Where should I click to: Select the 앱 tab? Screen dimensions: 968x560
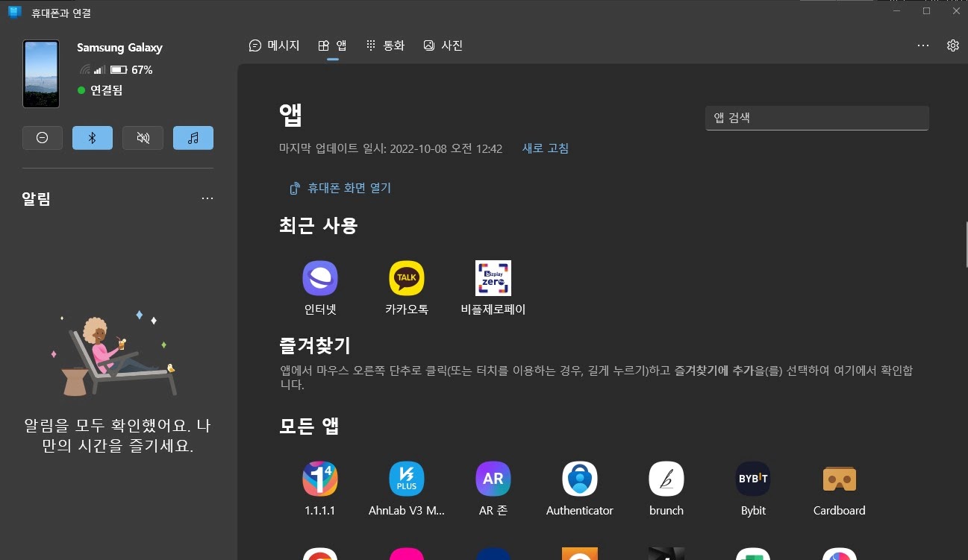[x=332, y=45]
